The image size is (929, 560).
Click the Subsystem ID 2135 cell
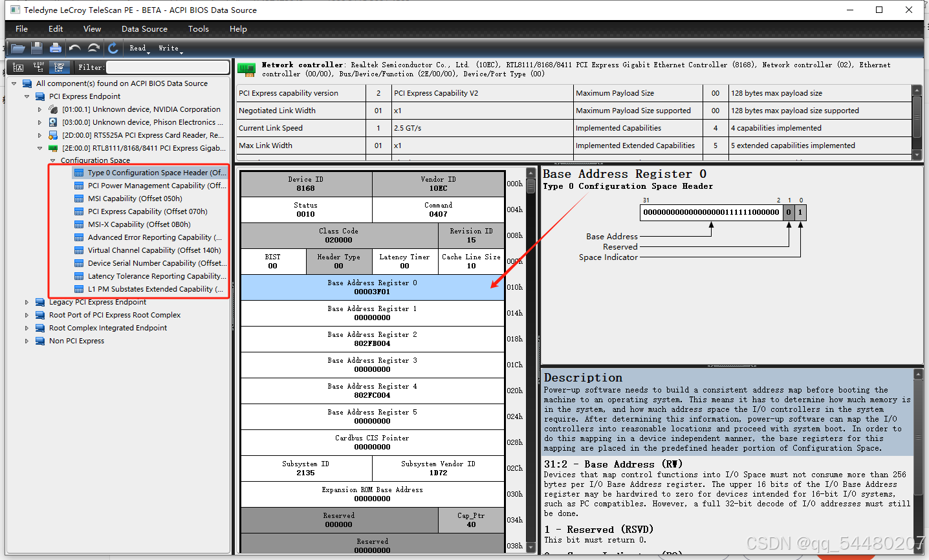coord(306,468)
